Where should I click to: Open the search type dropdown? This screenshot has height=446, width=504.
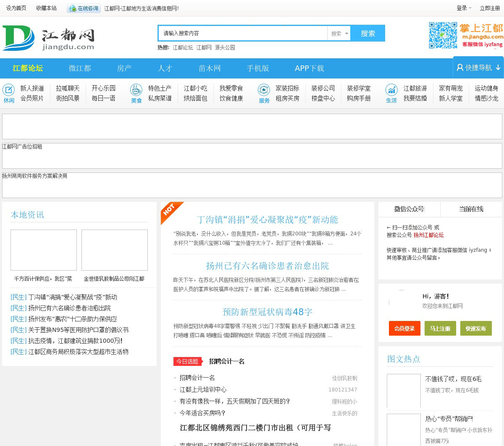click(339, 34)
